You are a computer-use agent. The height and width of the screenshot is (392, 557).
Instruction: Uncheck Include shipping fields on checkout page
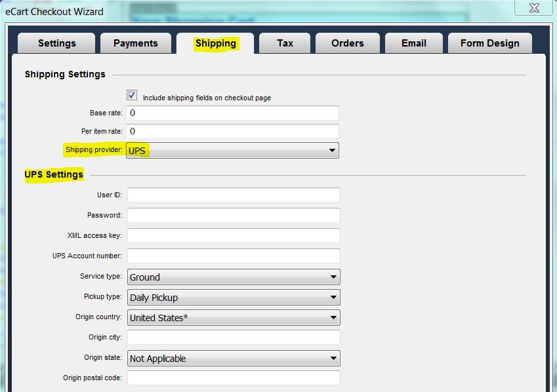(132, 95)
